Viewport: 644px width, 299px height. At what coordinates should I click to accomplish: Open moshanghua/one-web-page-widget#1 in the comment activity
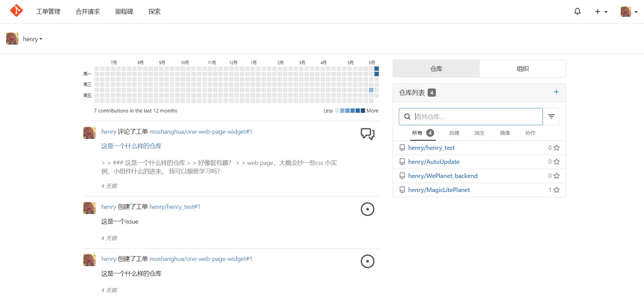coord(201,132)
